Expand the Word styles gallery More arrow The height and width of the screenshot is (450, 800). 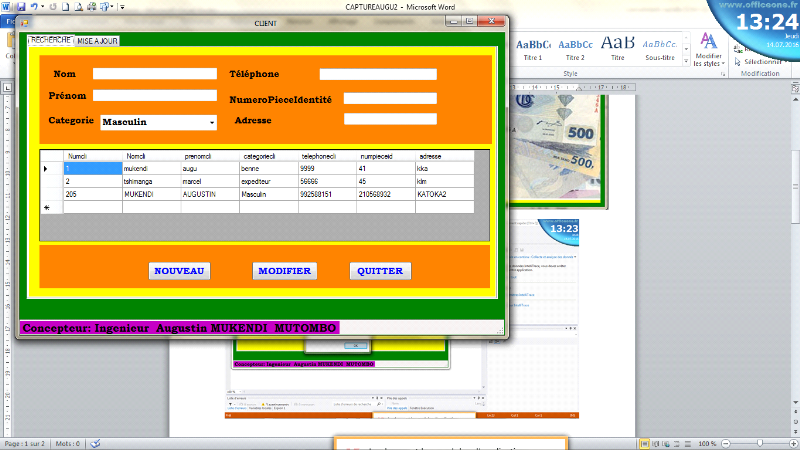pyautogui.click(x=686, y=61)
